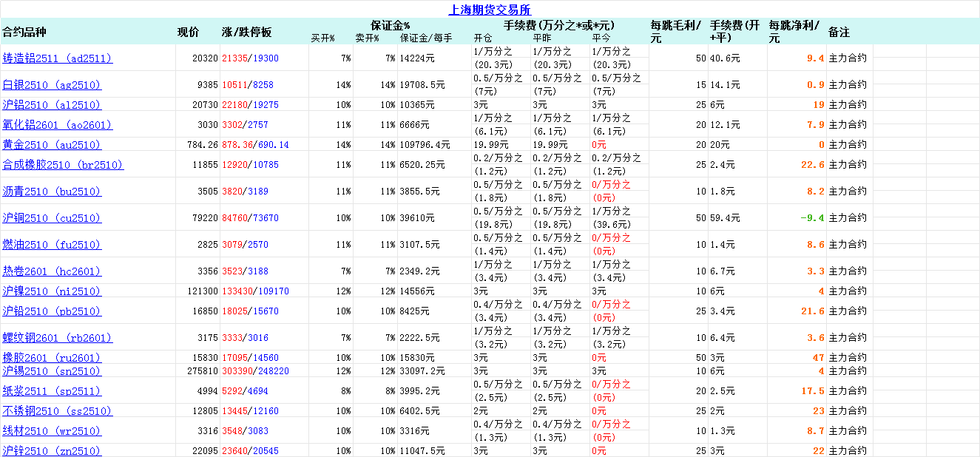Select the 开仓 subheader
The image size is (980, 457).
[x=482, y=38]
